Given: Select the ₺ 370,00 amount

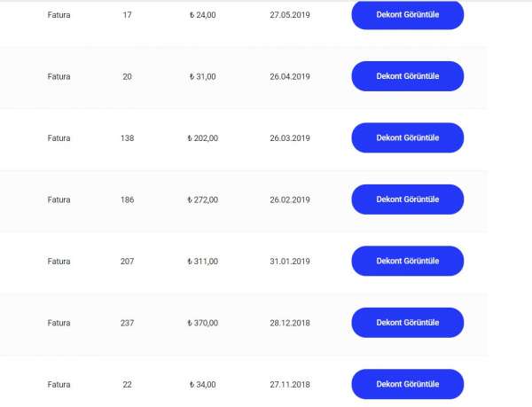Looking at the screenshot, I should click(x=202, y=323).
